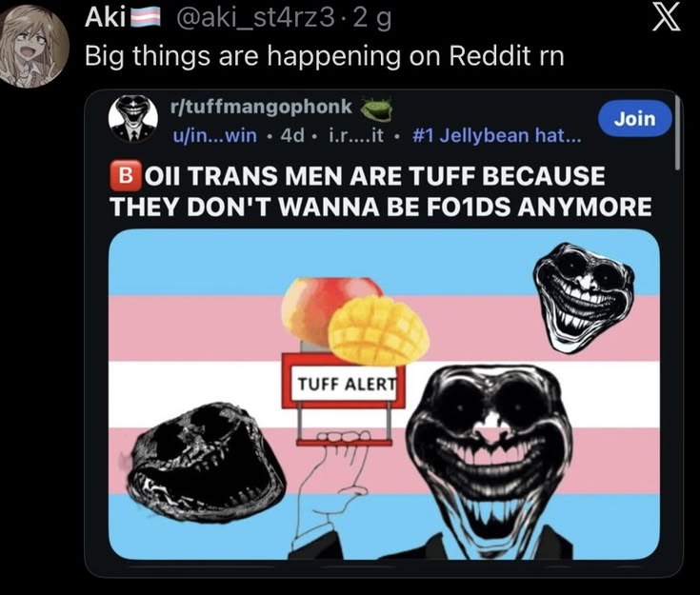This screenshot has width=700, height=595.
Task: Open the r/tuffmangophonk subreddit name link
Action: point(262,108)
